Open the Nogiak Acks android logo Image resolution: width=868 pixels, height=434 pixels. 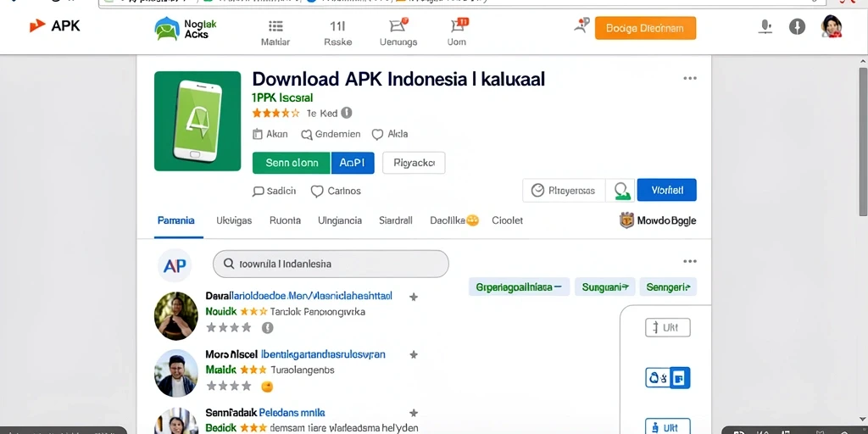point(167,28)
